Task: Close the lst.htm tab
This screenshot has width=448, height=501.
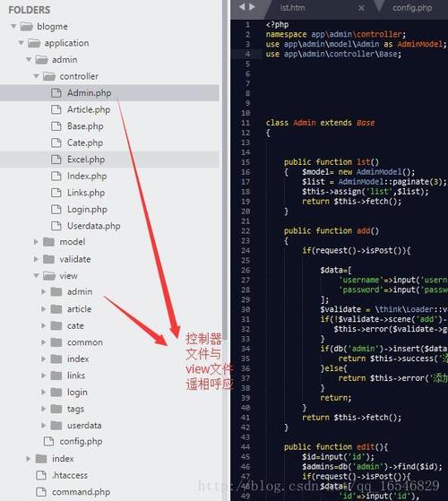Action: (x=361, y=8)
